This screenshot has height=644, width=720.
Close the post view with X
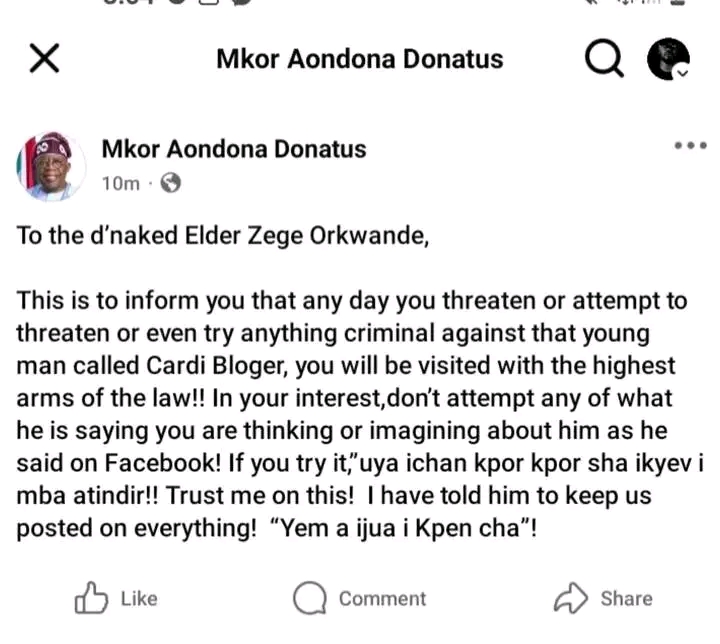click(44, 60)
